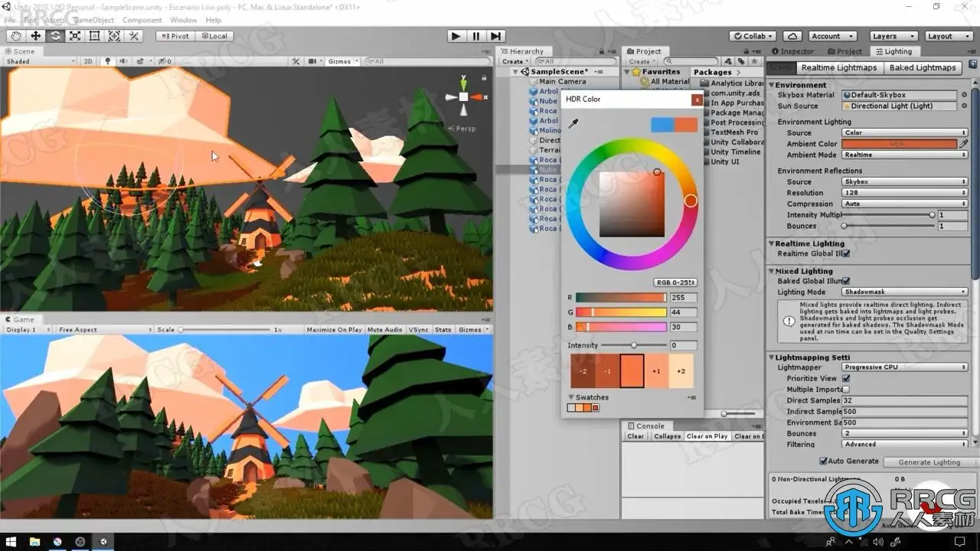Open the Help menu
The width and height of the screenshot is (980, 551).
point(214,20)
